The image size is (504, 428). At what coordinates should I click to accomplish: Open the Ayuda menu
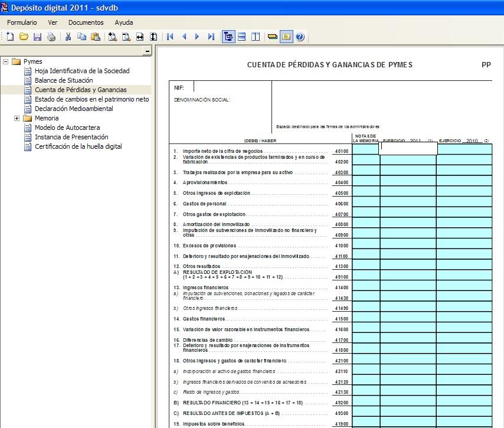(124, 22)
